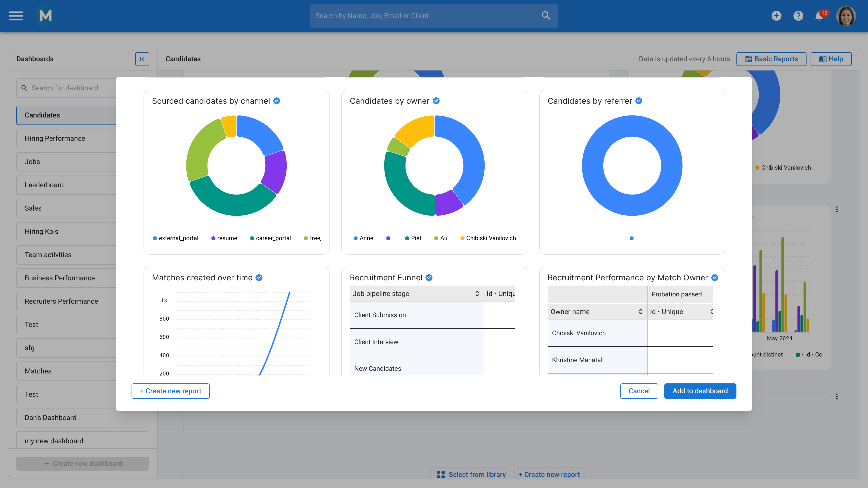Collapse the Dashboards sidebar panel
This screenshot has height=488, width=868.
(142, 59)
